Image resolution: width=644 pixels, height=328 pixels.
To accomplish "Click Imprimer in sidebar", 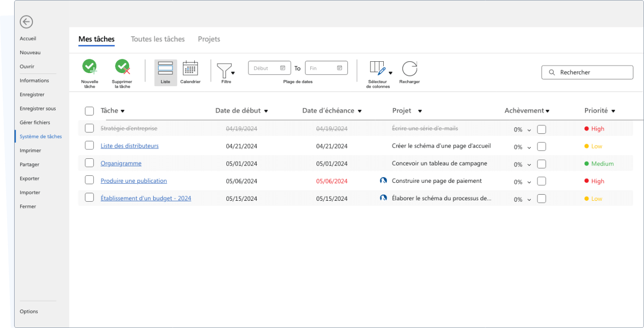I will [x=30, y=151].
